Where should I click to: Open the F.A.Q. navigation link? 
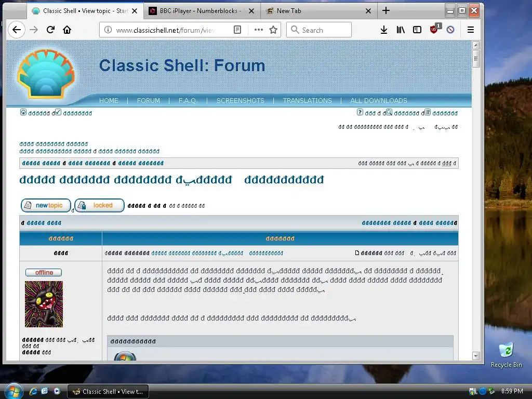point(188,100)
